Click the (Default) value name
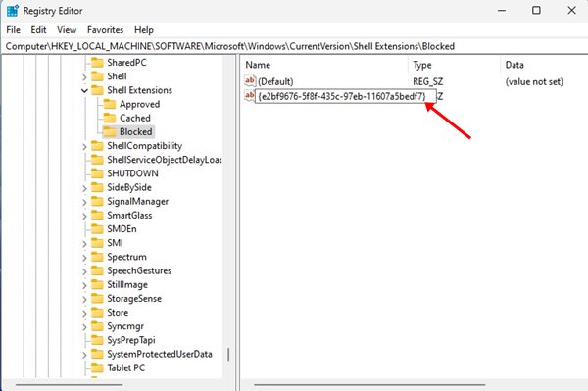This screenshot has width=588, height=391. pyautogui.click(x=275, y=81)
